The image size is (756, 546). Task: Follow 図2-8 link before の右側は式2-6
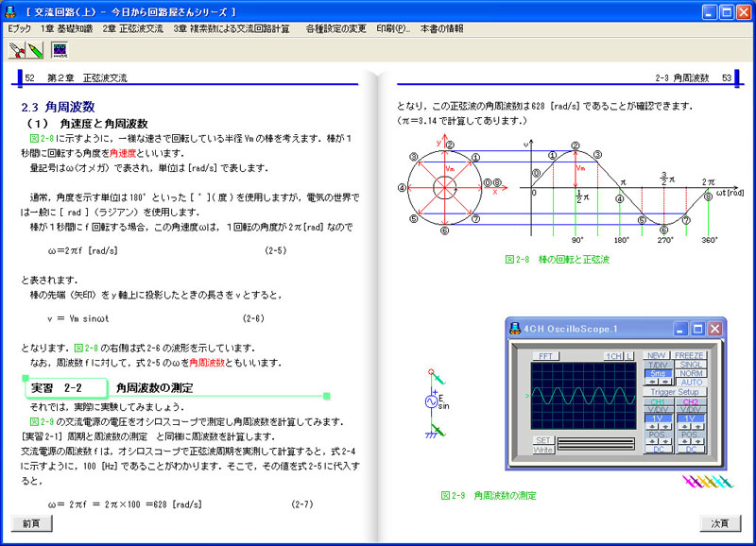[x=86, y=348]
